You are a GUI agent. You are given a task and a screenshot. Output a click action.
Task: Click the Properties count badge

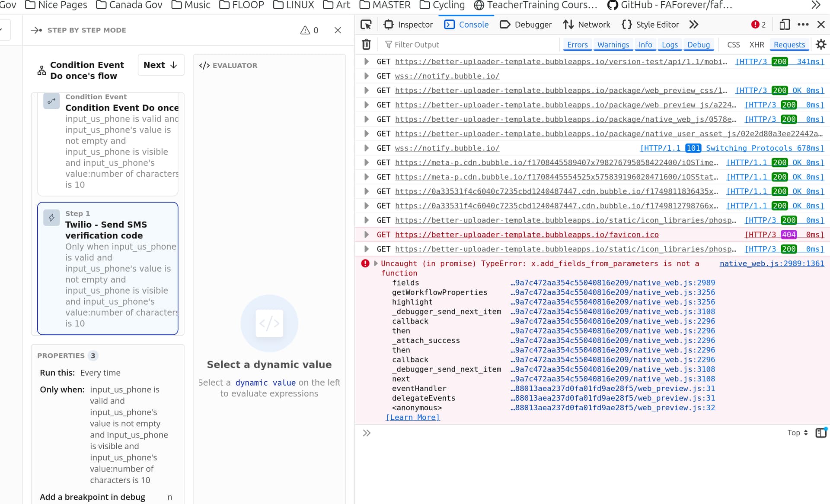pos(93,355)
